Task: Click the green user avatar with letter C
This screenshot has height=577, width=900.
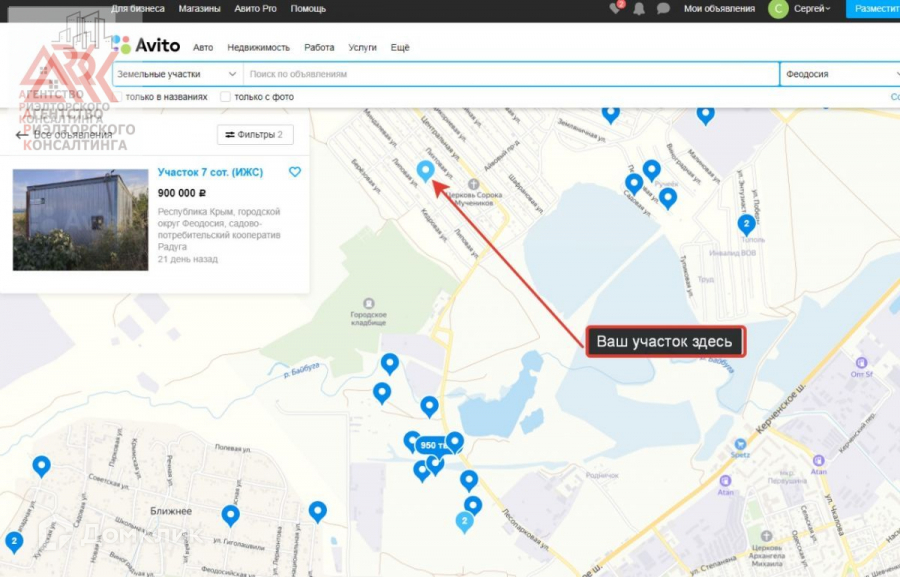Action: pyautogui.click(x=778, y=9)
